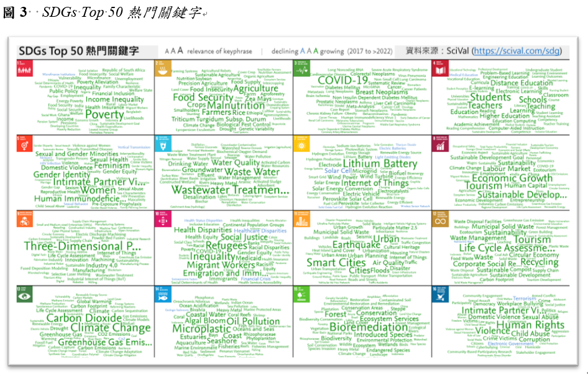Click the yellow SDG 7 sun energy icon
The height and width of the screenshot is (377, 588).
tap(301, 144)
